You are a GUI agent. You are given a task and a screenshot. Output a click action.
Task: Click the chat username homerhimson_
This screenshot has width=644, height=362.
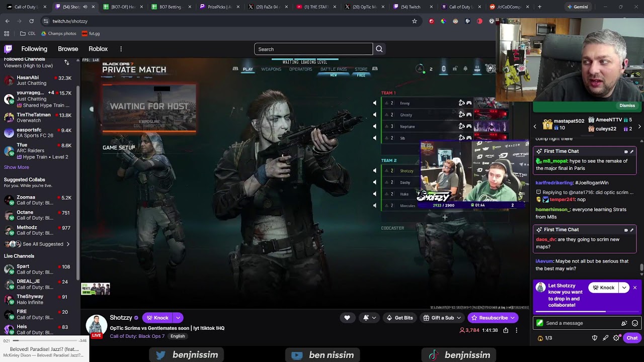[x=553, y=210]
